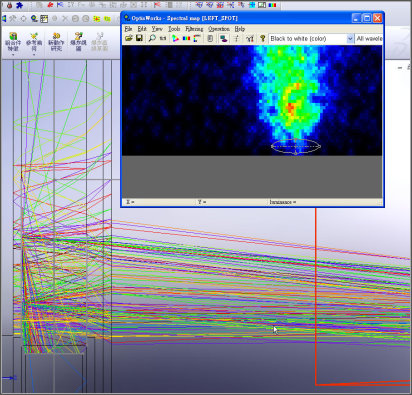Open the Operation menu

click(219, 29)
